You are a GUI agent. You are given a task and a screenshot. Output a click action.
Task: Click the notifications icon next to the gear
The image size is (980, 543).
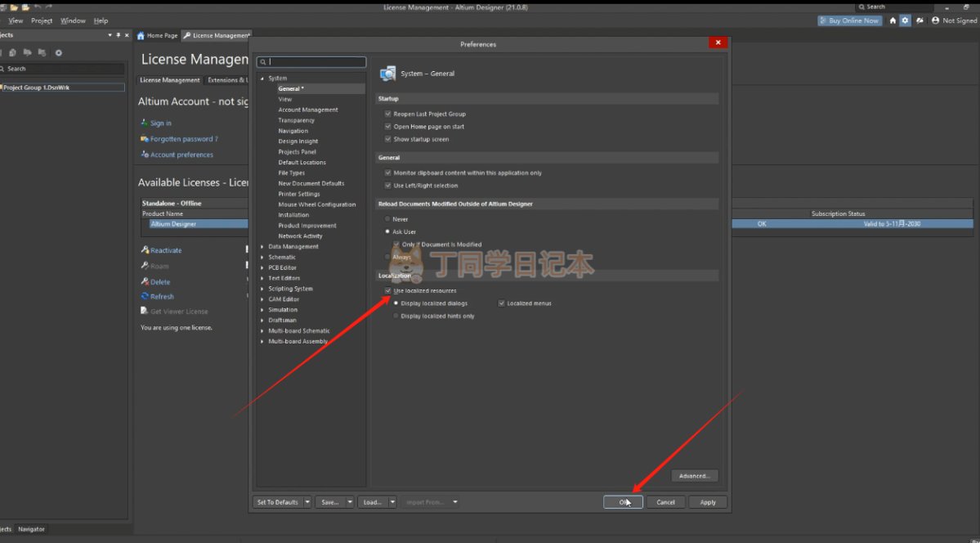click(920, 20)
